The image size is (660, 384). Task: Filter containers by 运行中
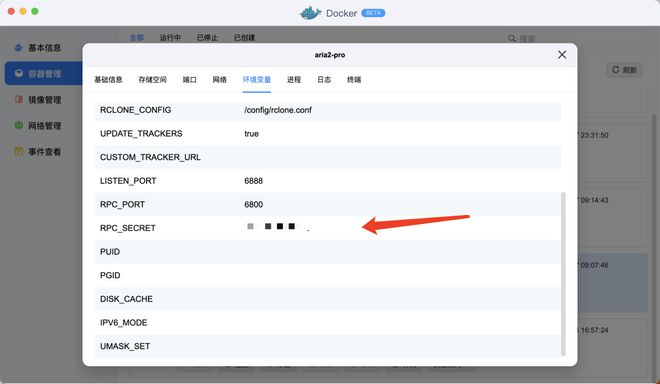click(x=170, y=37)
